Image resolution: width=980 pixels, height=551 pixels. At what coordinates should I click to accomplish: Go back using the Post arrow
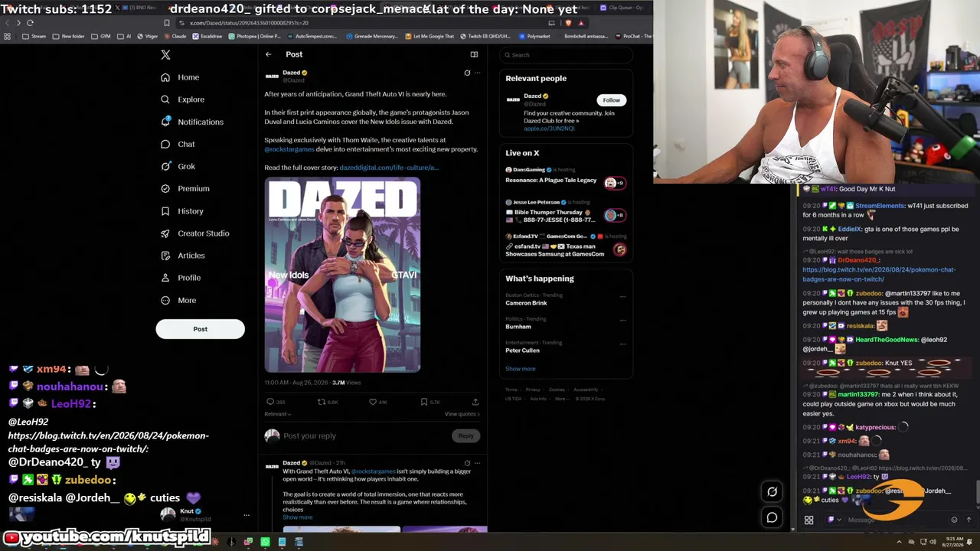pos(268,54)
